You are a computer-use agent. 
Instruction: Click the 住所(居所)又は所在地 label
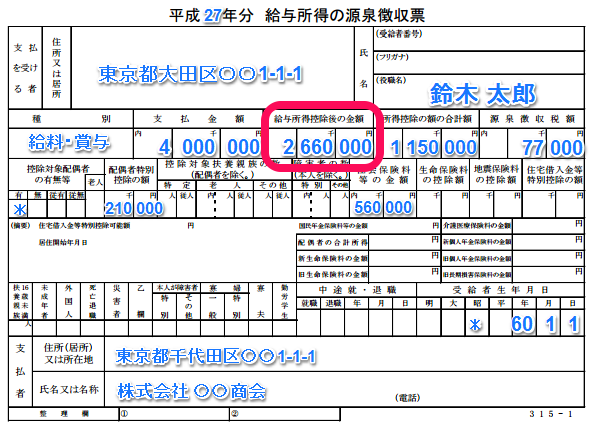click(68, 353)
